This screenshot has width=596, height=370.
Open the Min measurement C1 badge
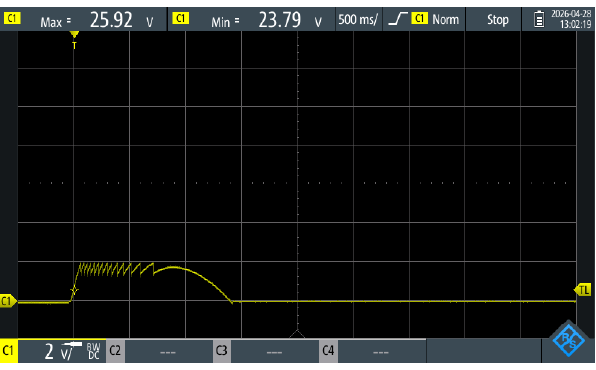(x=181, y=18)
